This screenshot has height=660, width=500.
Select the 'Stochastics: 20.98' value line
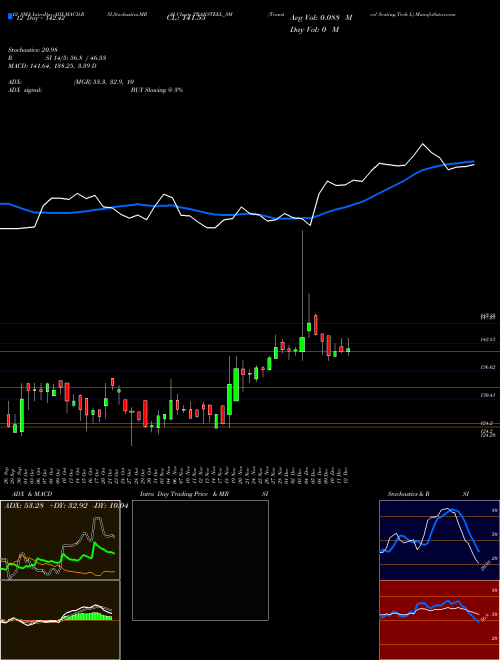pyautogui.click(x=33, y=50)
